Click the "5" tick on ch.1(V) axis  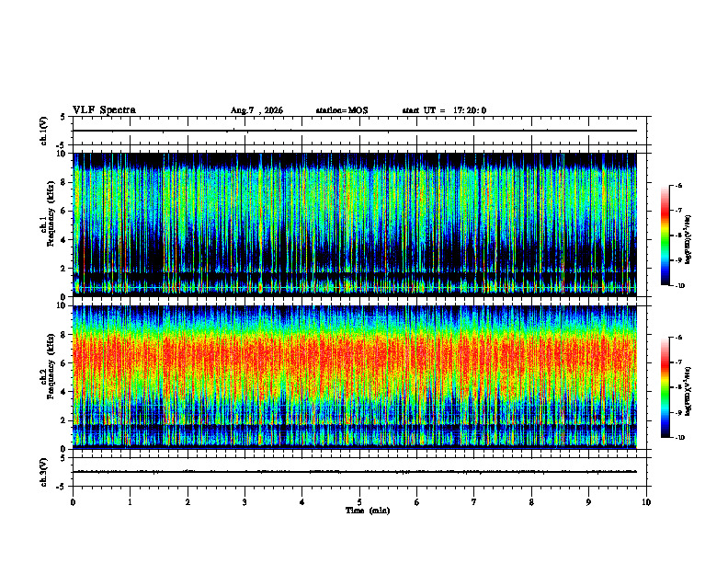click(63, 117)
